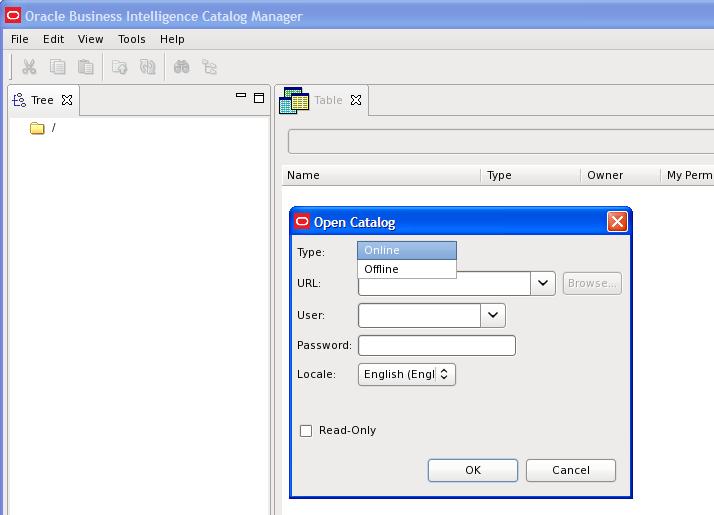714x515 pixels.
Task: Expand the URL dropdown arrow
Action: pos(542,283)
